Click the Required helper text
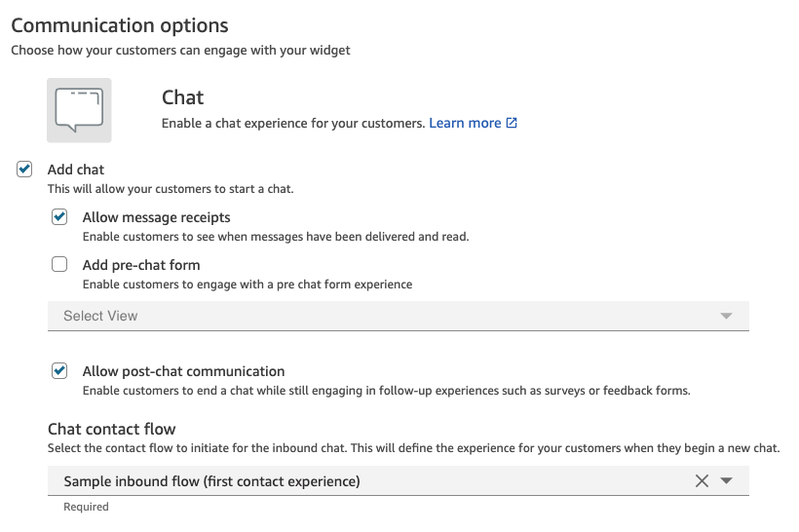This screenshot has width=799, height=532. (86, 507)
